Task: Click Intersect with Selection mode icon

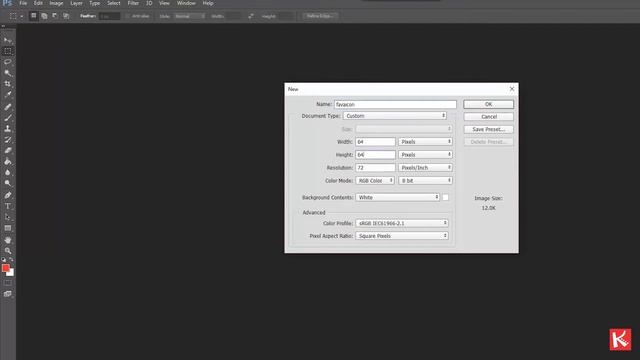Action: coord(66,16)
